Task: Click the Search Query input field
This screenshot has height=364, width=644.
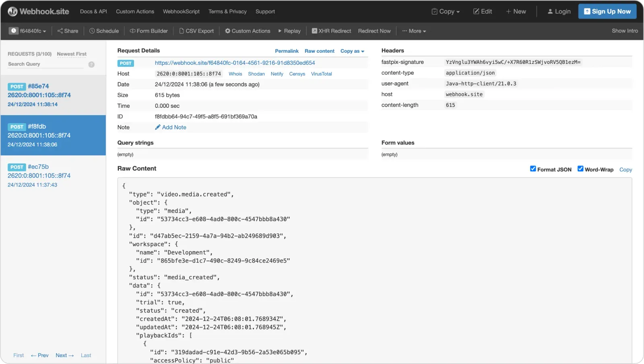Action: click(x=45, y=64)
